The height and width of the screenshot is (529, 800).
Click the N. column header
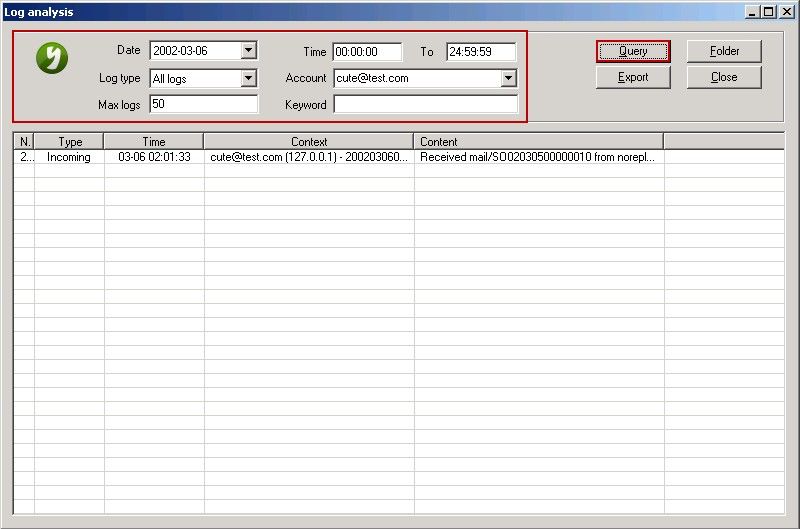(x=24, y=142)
